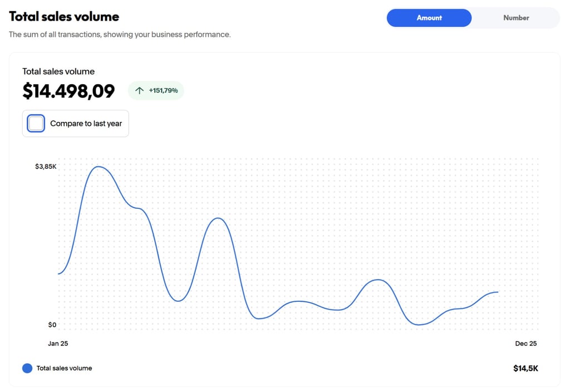The width and height of the screenshot is (570, 392).
Task: Click the $0 y-axis label
Action: tap(52, 325)
